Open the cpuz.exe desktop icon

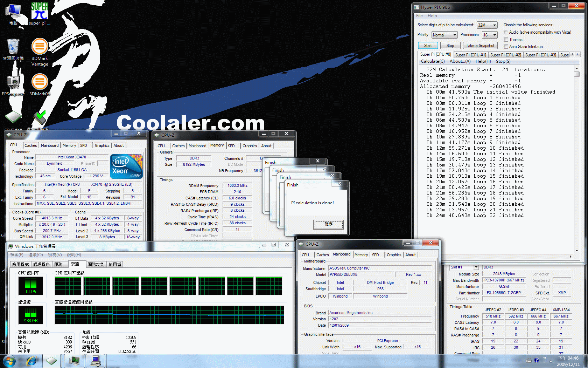pyautogui.click(x=13, y=119)
